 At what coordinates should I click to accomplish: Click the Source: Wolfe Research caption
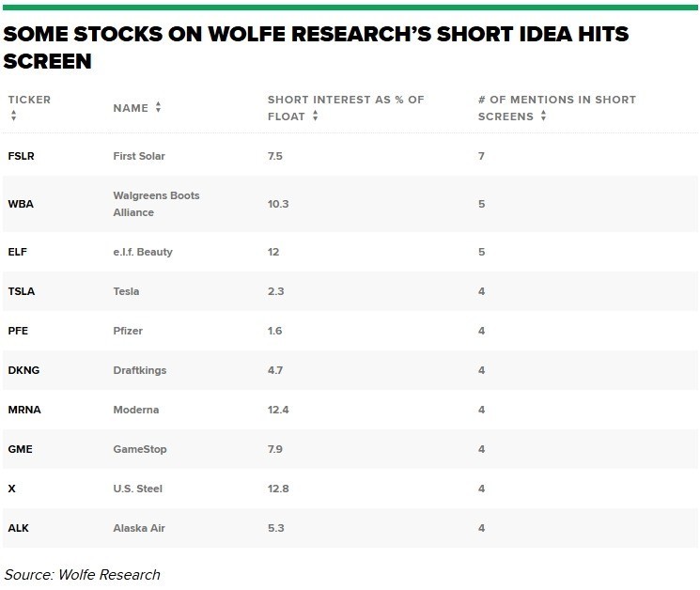tap(83, 574)
